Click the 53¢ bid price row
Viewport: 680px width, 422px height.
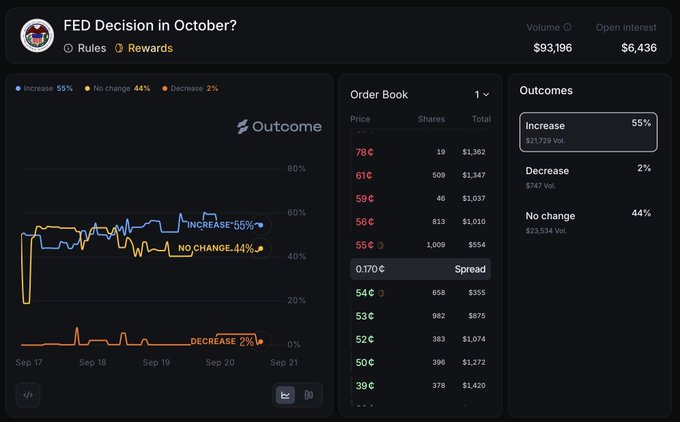(x=420, y=316)
